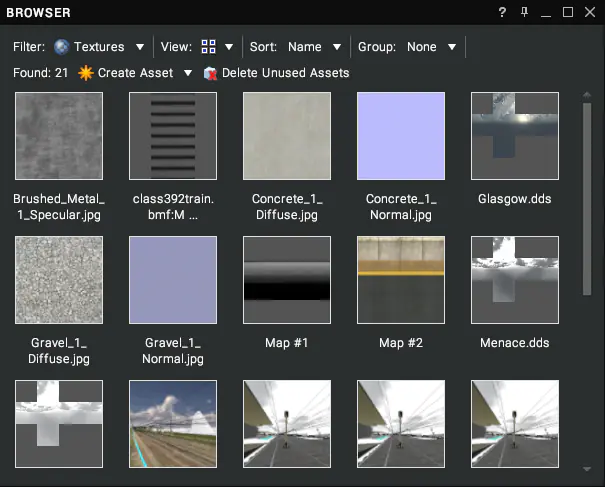Click the Found: 21 count text

click(x=41, y=73)
